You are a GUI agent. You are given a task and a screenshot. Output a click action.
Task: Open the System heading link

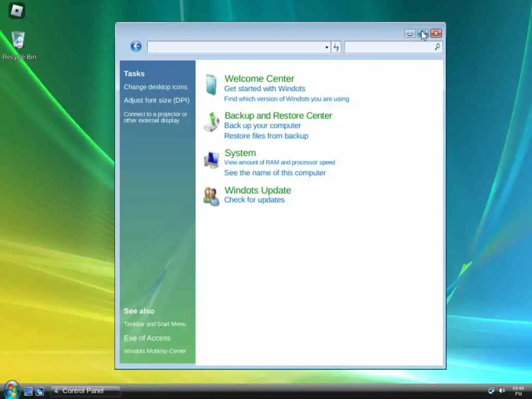(240, 153)
